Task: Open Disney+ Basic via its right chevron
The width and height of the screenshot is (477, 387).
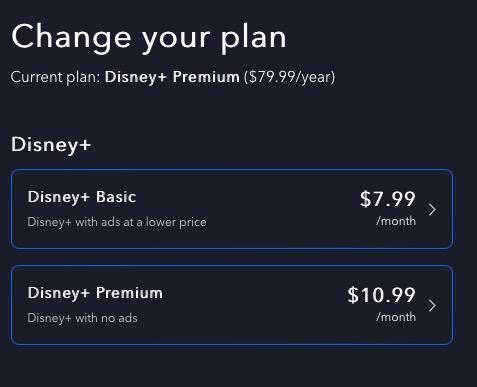Action: [432, 210]
